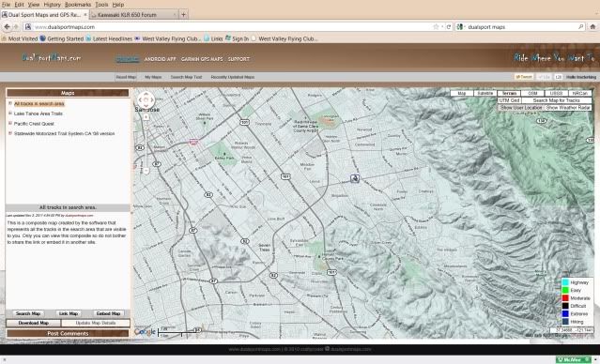The height and width of the screenshot is (364, 600).
Task: Click the red Moderate legend swatch
Action: [x=565, y=298]
